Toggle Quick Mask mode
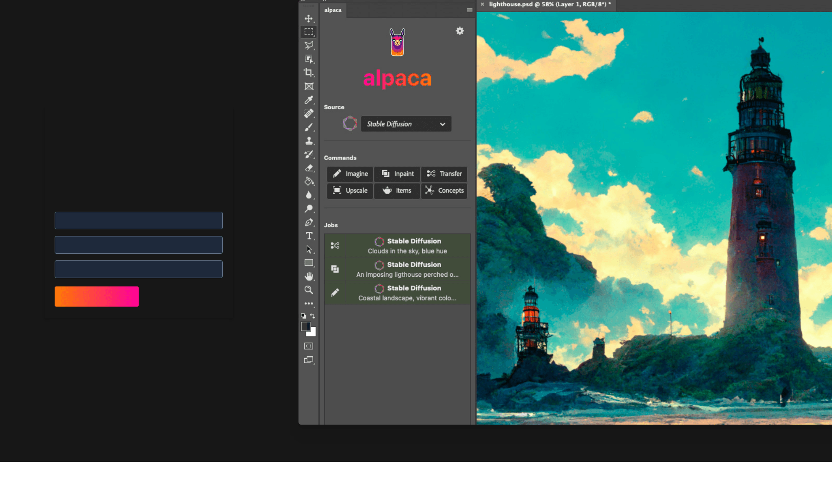The width and height of the screenshot is (832, 504). 308,346
